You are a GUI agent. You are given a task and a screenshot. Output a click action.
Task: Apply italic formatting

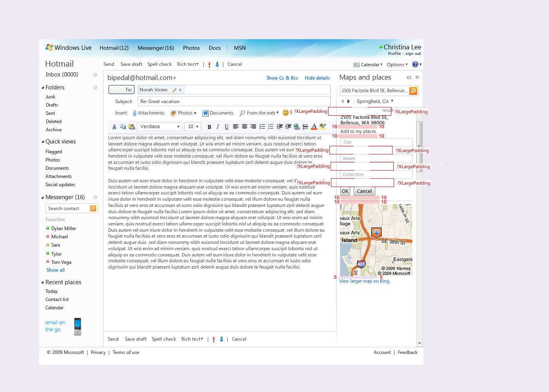click(218, 127)
